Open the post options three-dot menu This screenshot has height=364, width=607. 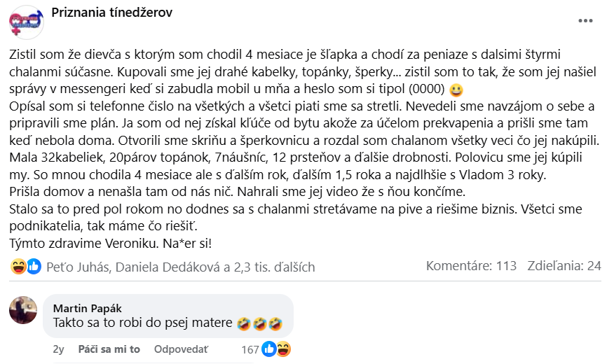click(x=585, y=21)
